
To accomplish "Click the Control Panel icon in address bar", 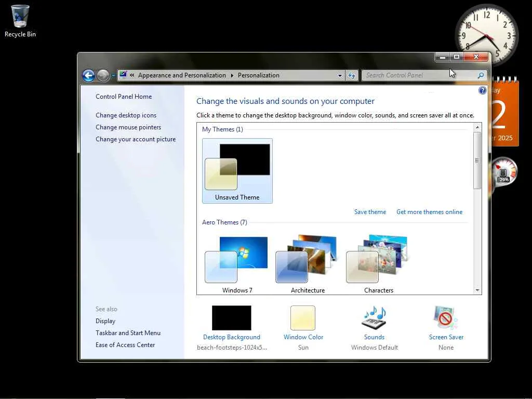I will 123,75.
